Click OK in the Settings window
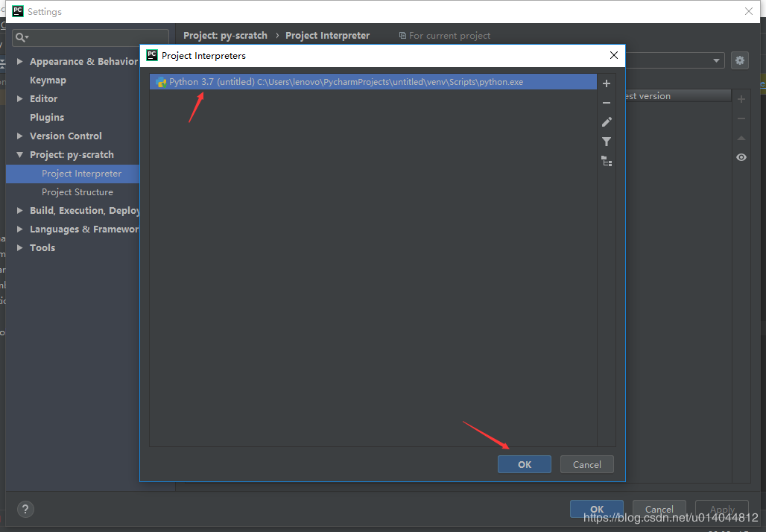 (x=597, y=509)
